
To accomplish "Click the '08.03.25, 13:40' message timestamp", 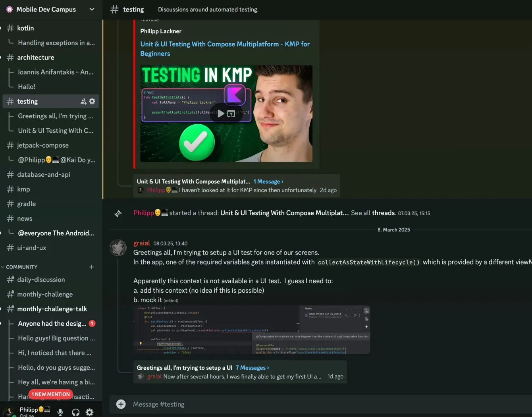I will coord(170,243).
